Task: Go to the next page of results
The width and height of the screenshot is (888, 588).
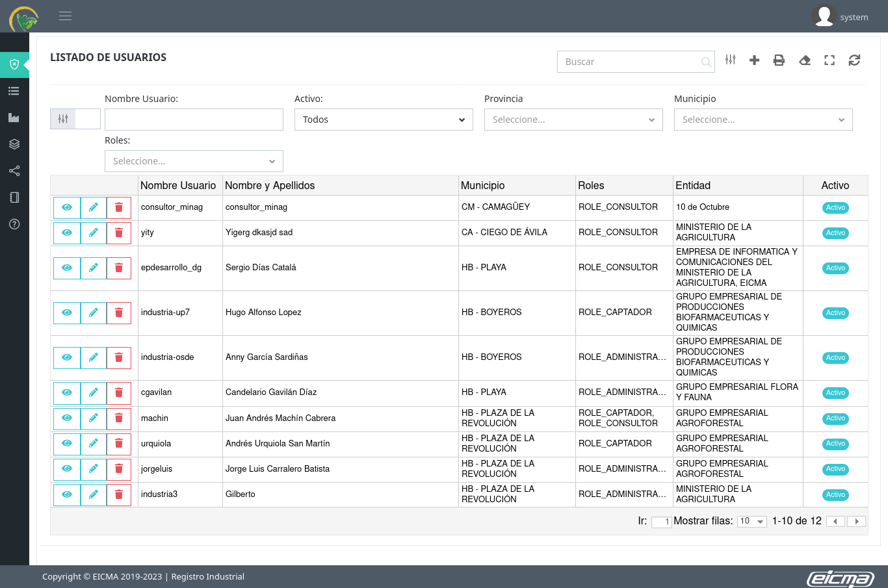Action: point(857,521)
